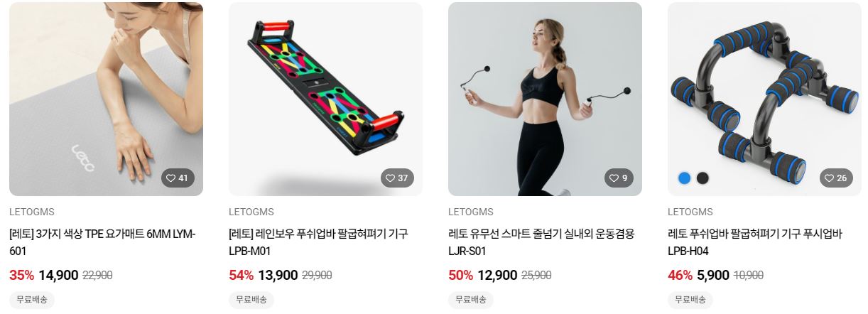Viewport: 868px width, 314px height.
Task: View the push-up bar handles image
Action: click(764, 99)
